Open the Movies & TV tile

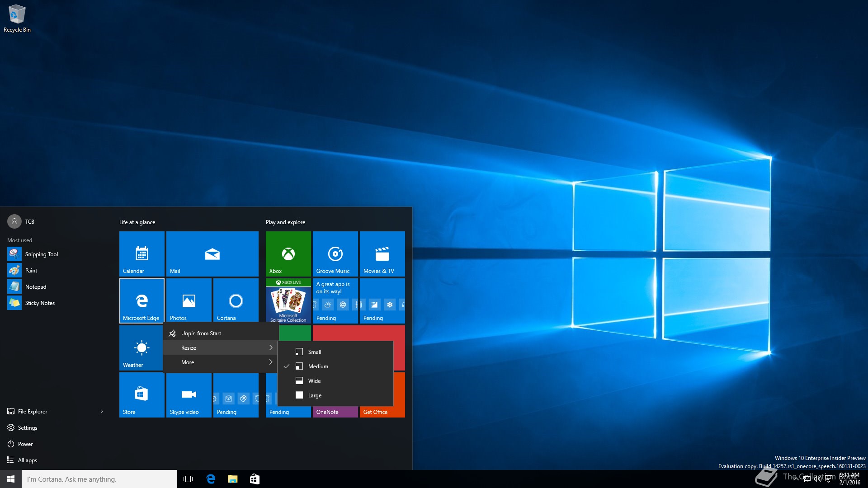382,253
